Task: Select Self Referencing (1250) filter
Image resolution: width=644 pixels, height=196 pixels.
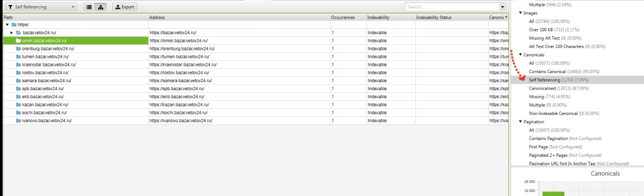Action: tap(578, 80)
